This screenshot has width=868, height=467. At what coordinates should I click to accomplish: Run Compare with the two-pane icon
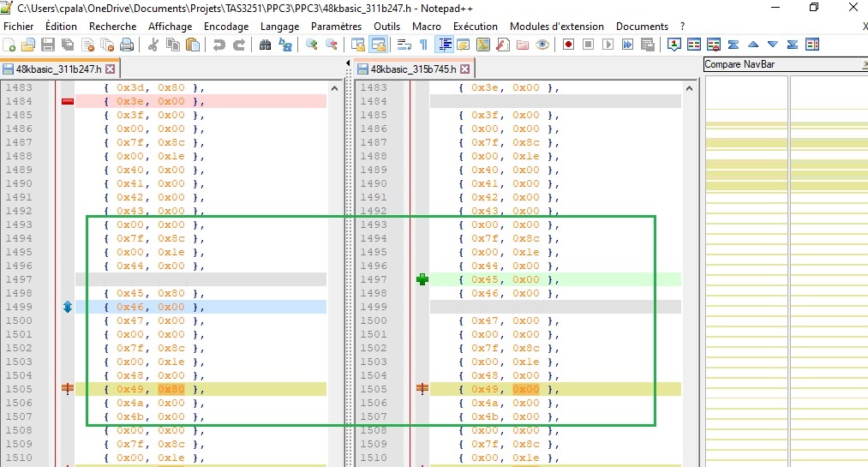coord(693,45)
